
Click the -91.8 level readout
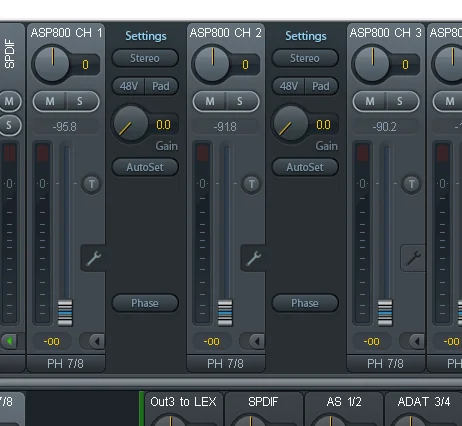point(225,127)
